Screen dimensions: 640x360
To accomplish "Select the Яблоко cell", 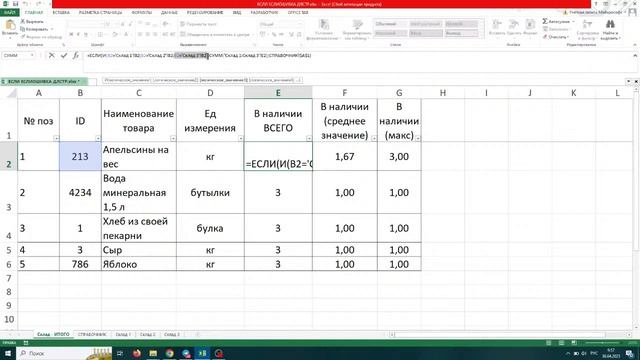I will (x=139, y=264).
